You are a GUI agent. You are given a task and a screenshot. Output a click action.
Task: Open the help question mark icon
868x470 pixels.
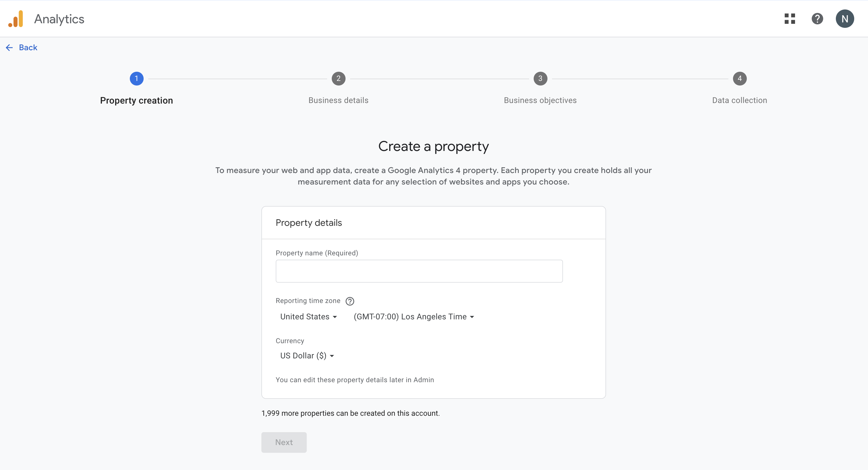(x=817, y=19)
